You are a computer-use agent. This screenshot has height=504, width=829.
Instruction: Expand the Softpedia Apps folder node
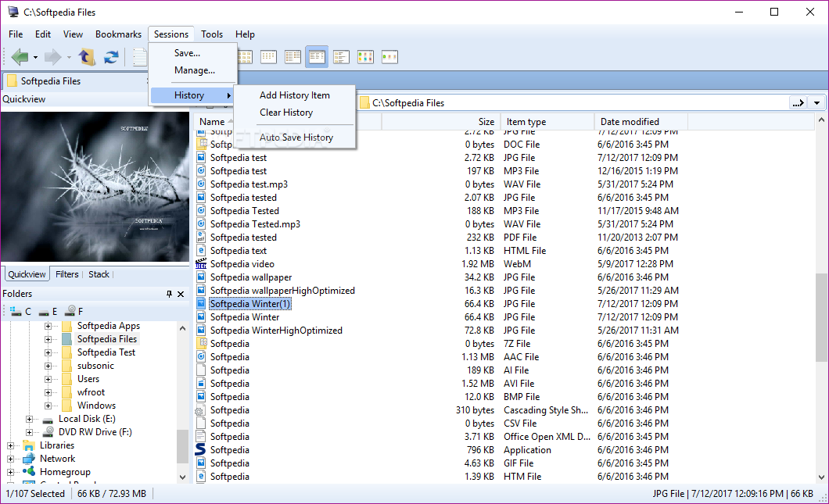(x=48, y=326)
